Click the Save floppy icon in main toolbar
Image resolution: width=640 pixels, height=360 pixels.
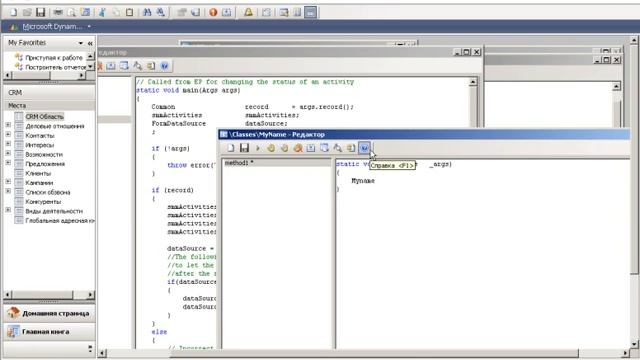coord(40,12)
